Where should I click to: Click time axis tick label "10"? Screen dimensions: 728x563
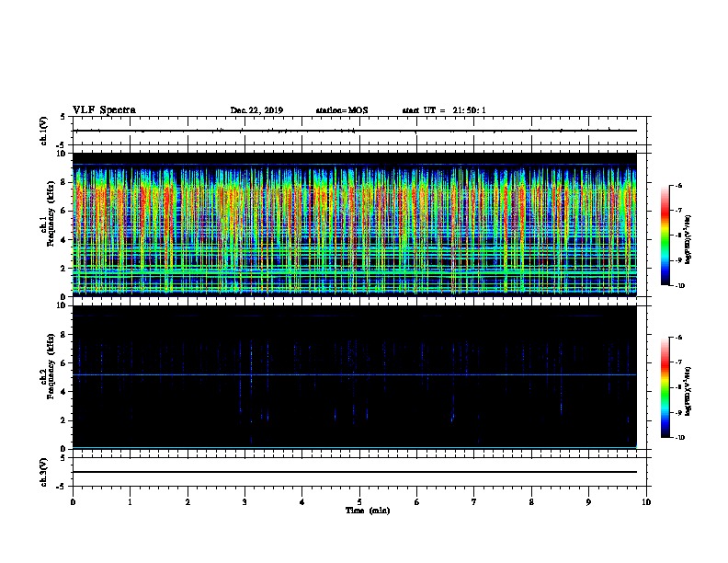click(646, 502)
